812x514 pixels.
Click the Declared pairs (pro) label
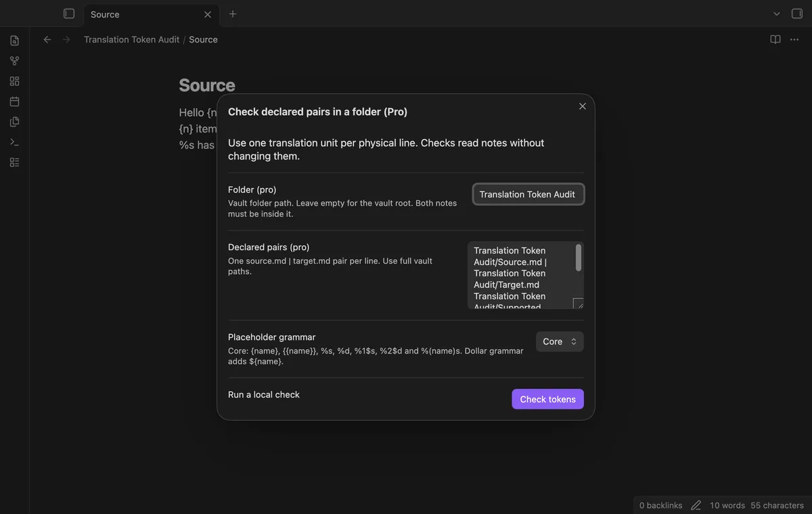click(269, 247)
